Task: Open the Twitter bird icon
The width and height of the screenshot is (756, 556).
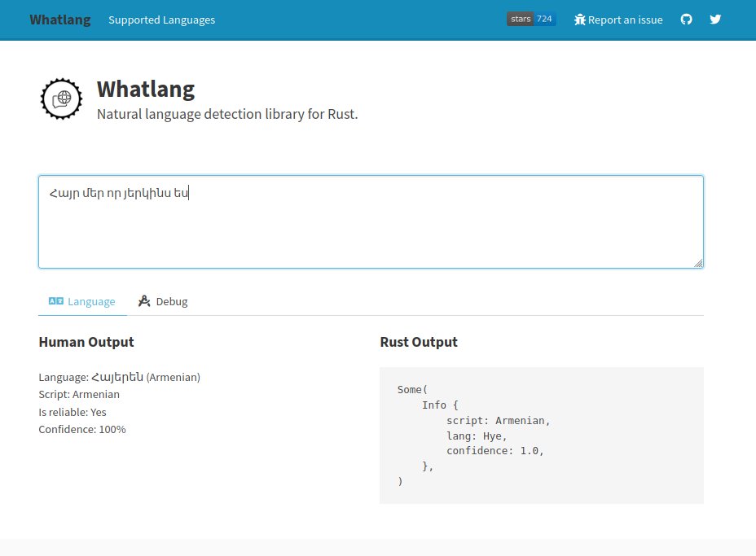Action: pos(715,20)
